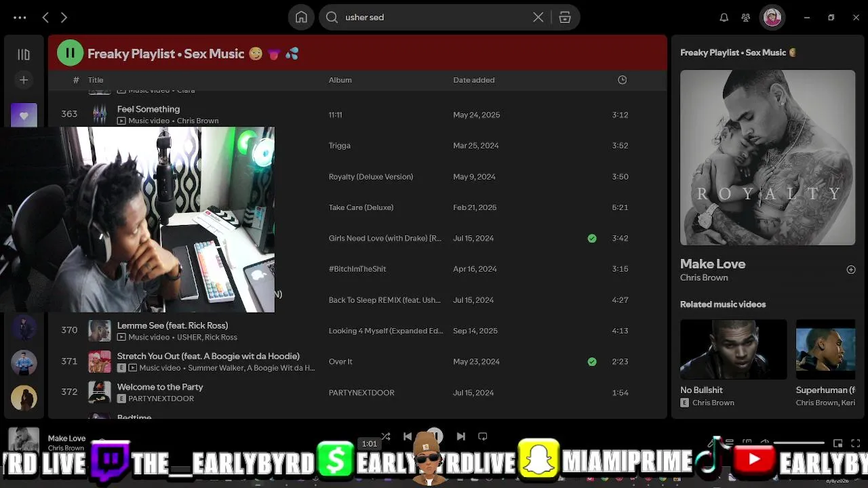Open the notifications bell
The height and width of the screenshot is (488, 868).
tap(724, 18)
